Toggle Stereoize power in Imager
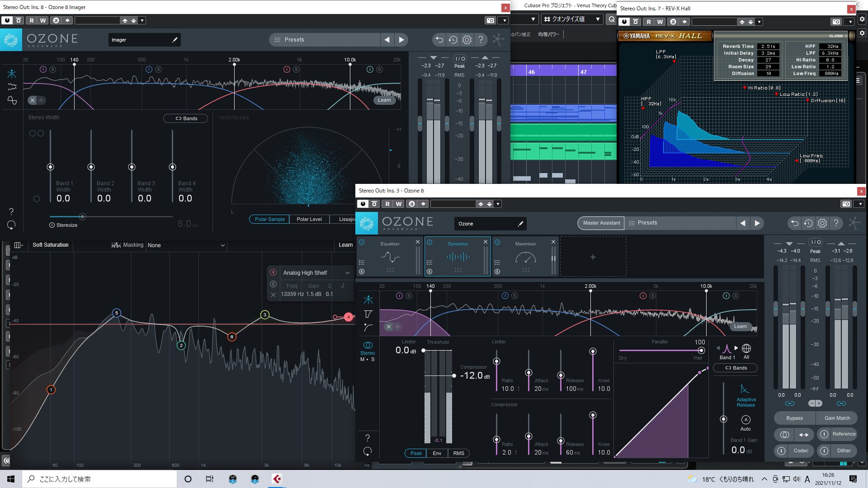The image size is (868, 488). pos(52,225)
